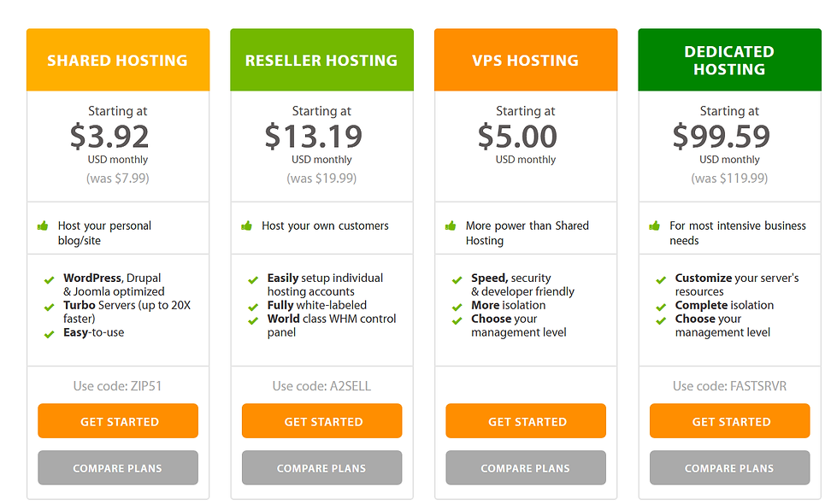Start the VPS Hosting plan signup

tap(526, 421)
